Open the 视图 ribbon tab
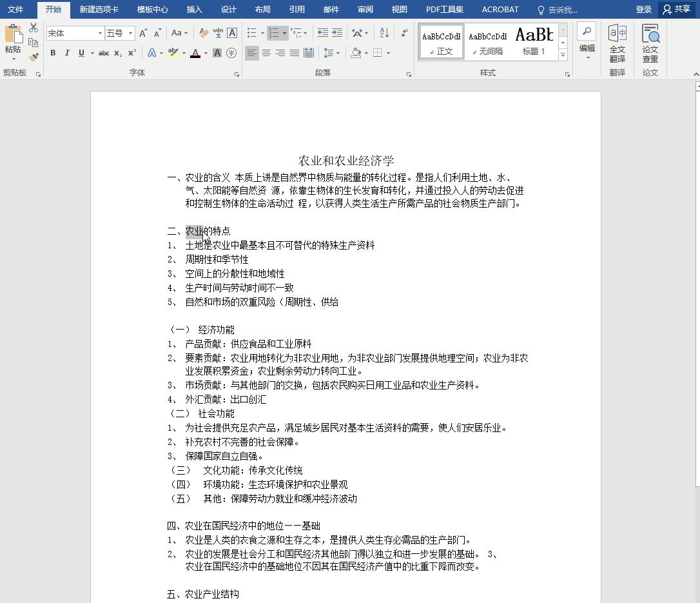Image resolution: width=700 pixels, height=603 pixels. (x=398, y=9)
